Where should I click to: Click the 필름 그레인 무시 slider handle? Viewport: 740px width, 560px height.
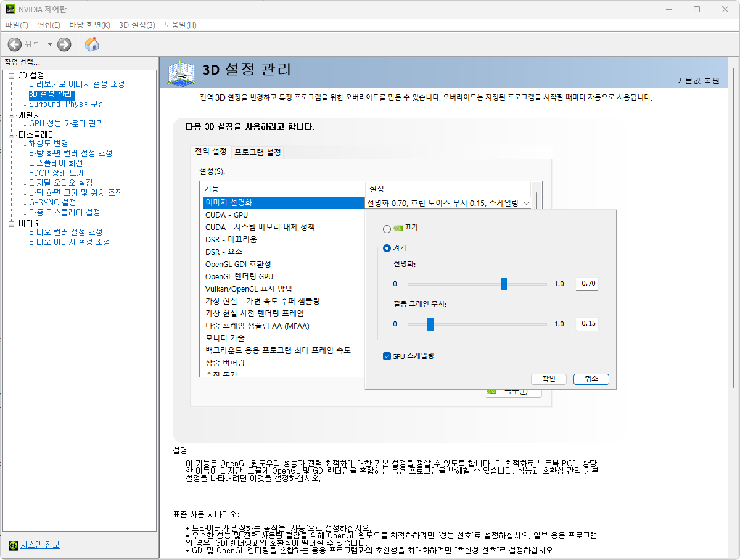430,324
